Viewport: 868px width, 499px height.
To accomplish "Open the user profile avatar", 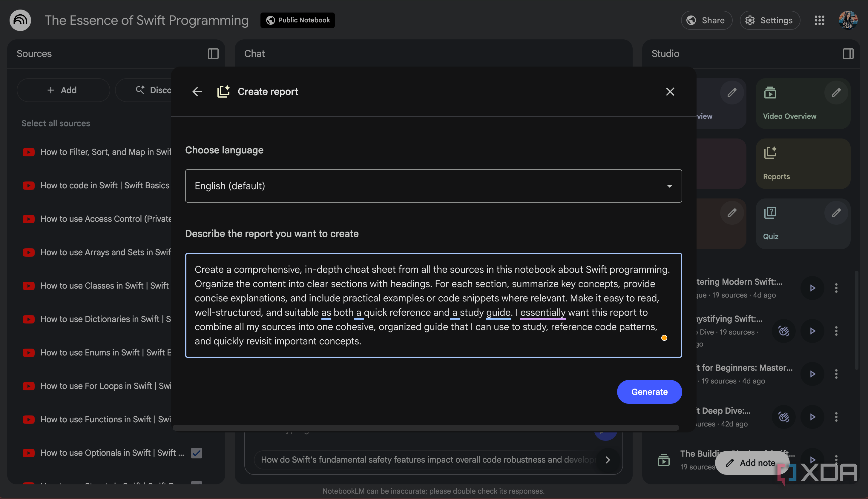I will click(x=848, y=20).
